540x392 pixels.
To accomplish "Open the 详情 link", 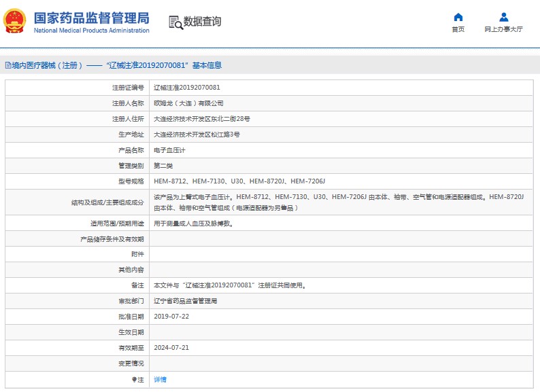I will click(x=160, y=380).
